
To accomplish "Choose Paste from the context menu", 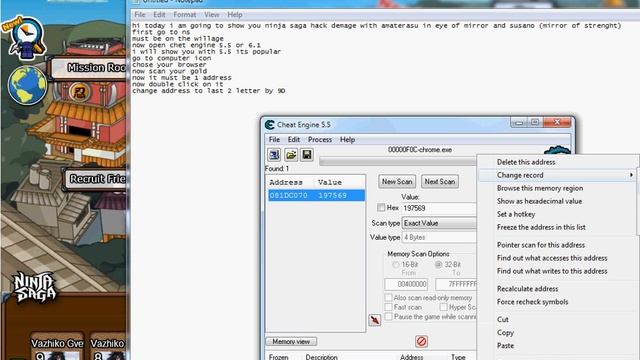I will coord(505,346).
